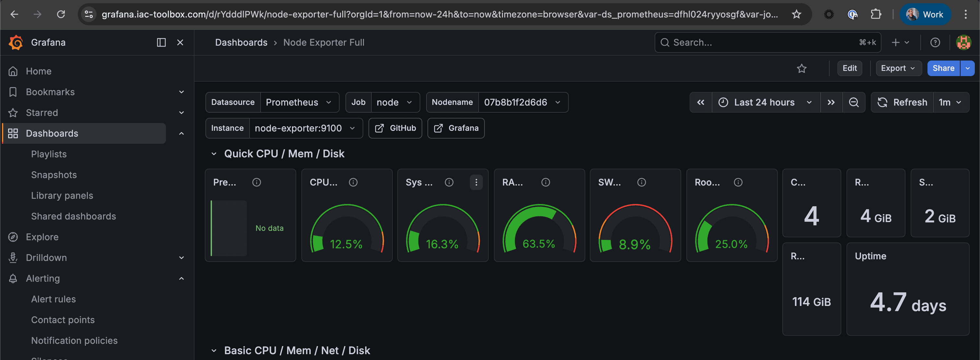Click the blue Share button

pyautogui.click(x=943, y=68)
